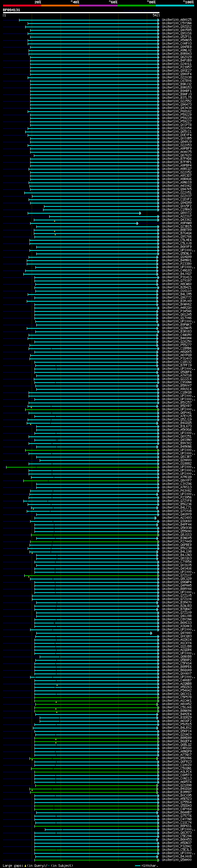Click the orange ~40% identity color segment
The width and height of the screenshot is (197, 868).
click(61, 6)
